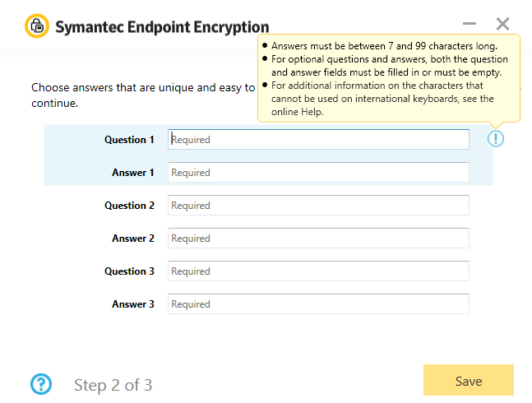Click the "Answer 2" label

(x=133, y=239)
